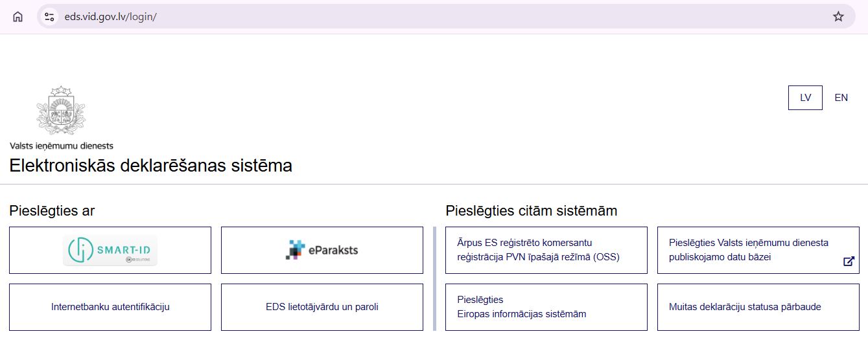Select Internetbanku autentifikāciju login
The image size is (868, 347).
110,307
